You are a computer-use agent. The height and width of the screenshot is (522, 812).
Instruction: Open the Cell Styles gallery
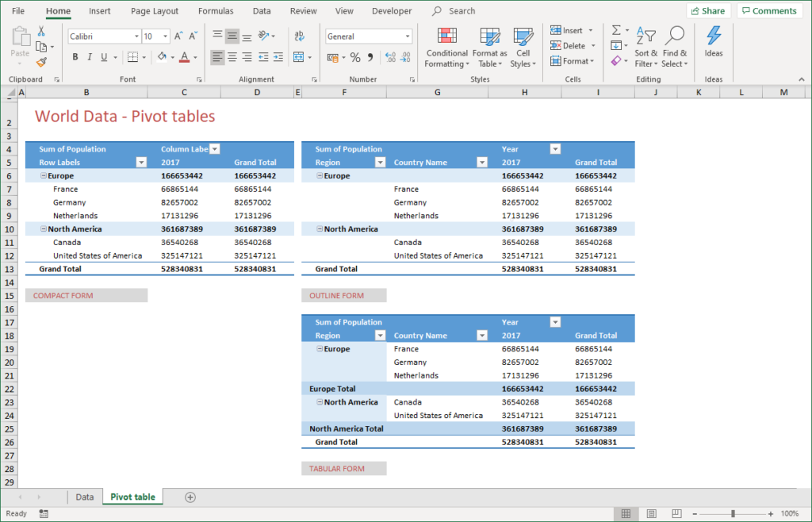tap(523, 46)
